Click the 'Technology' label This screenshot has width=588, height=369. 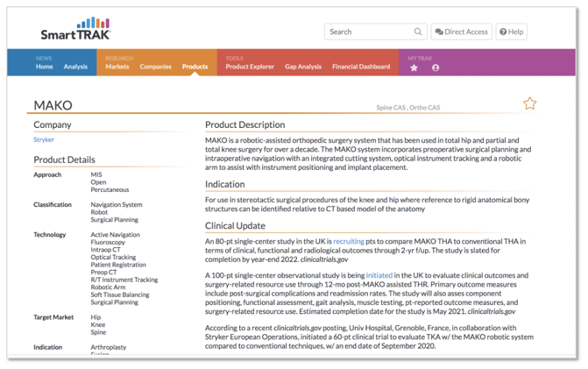[49, 235]
